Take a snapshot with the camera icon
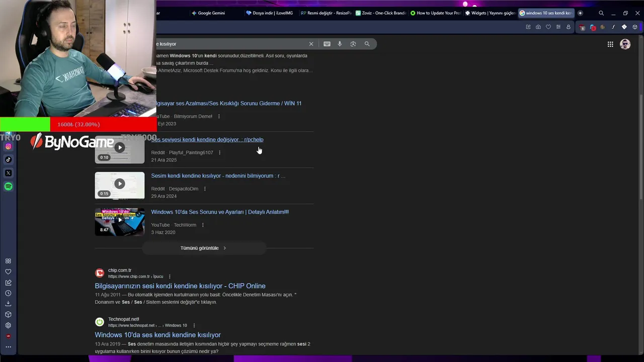Viewport: 644px width, 362px height. point(538,27)
